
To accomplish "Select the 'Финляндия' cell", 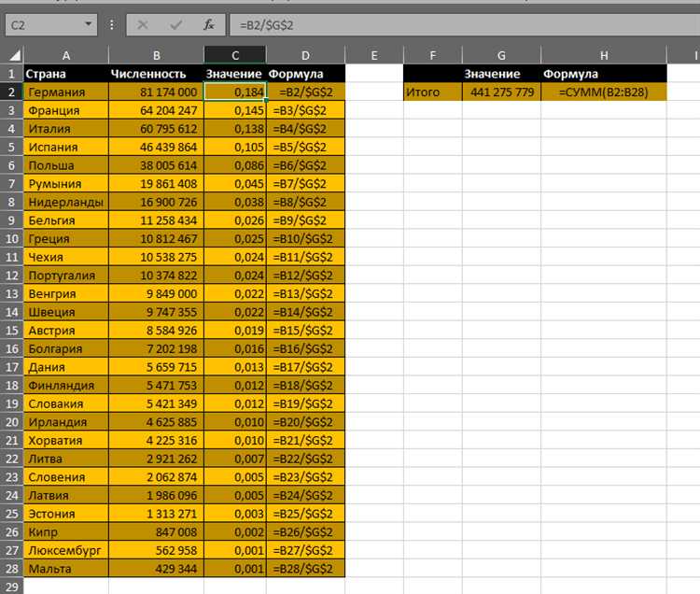I will 66,385.
